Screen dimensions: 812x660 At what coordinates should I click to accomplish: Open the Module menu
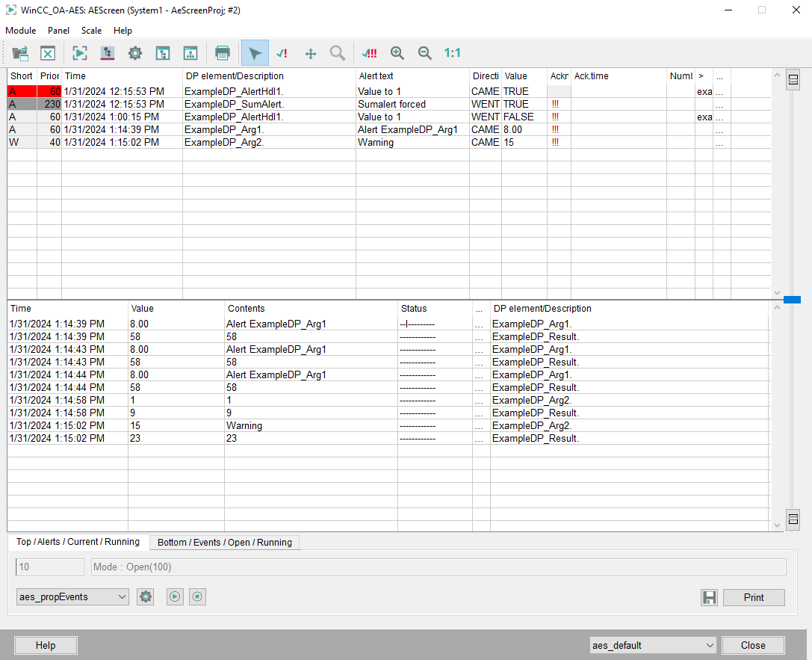[x=21, y=31]
